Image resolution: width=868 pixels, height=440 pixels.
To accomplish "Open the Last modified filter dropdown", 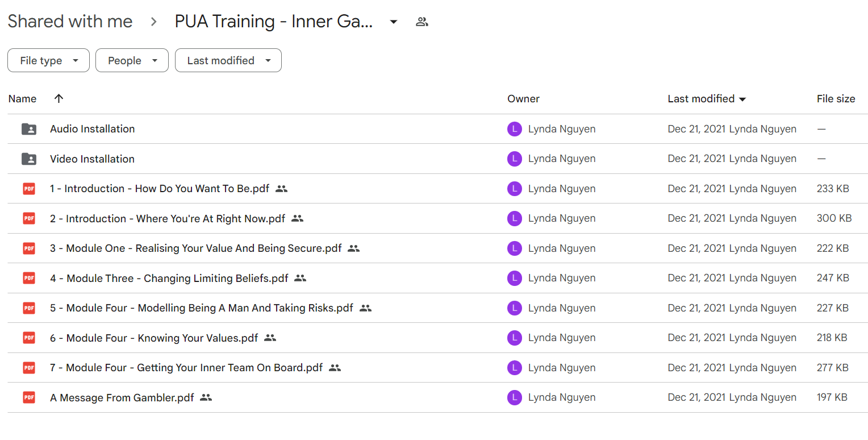I will click(228, 61).
